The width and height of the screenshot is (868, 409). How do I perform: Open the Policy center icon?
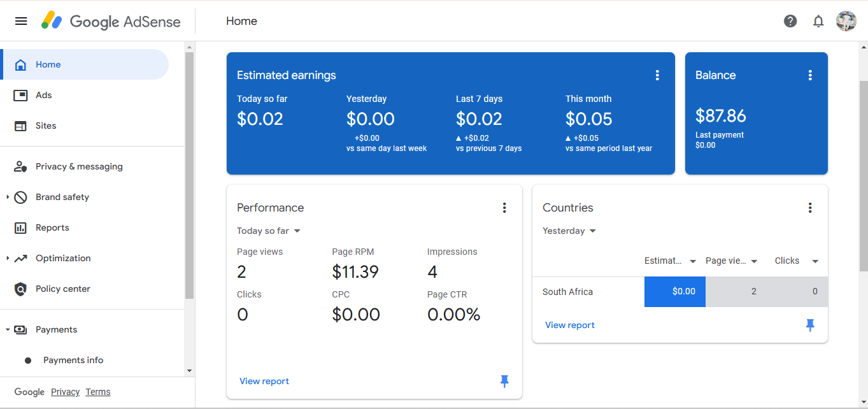click(x=21, y=289)
